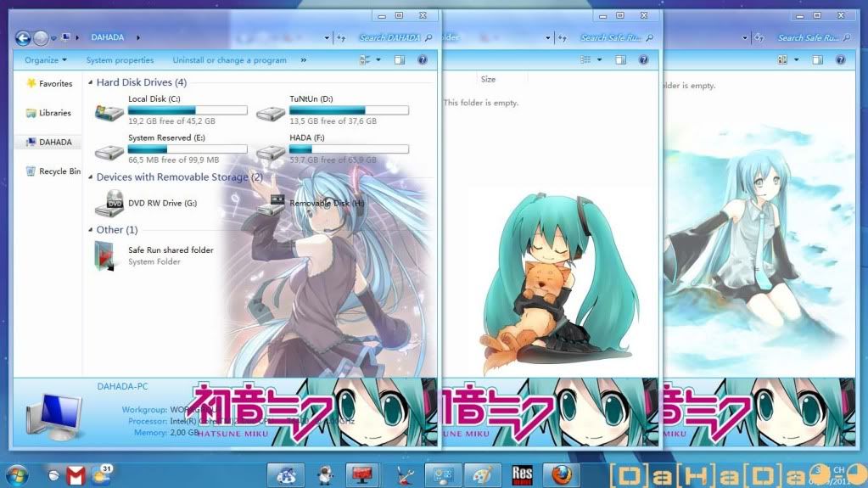Toggle the preview pane in the middle window
The image size is (868, 488).
(x=621, y=60)
